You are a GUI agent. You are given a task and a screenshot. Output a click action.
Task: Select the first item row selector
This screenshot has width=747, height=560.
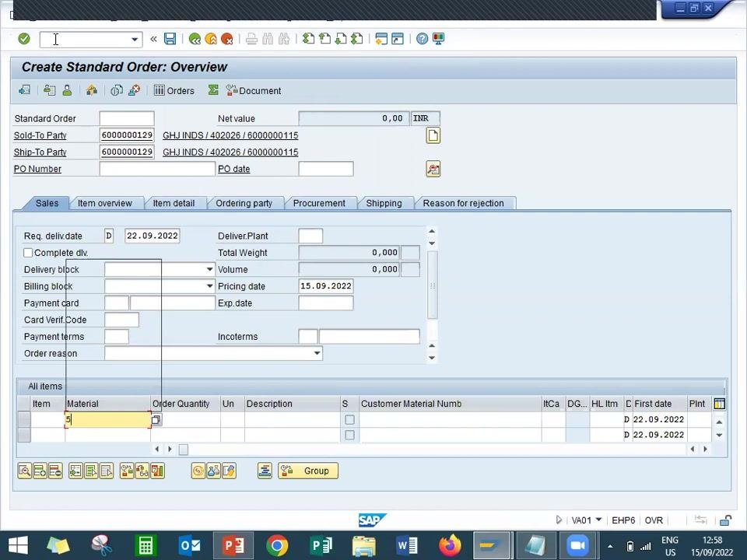click(x=24, y=419)
